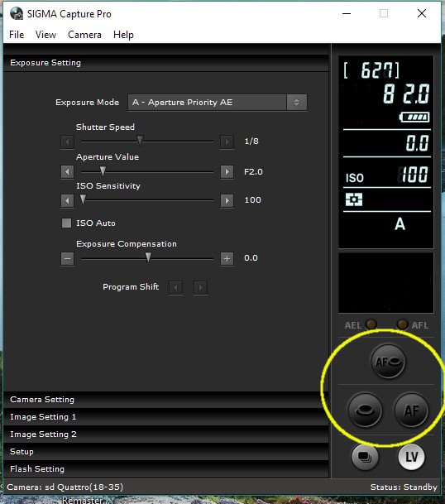The width and height of the screenshot is (445, 504).
Task: Open the Help menu
Action: click(123, 35)
